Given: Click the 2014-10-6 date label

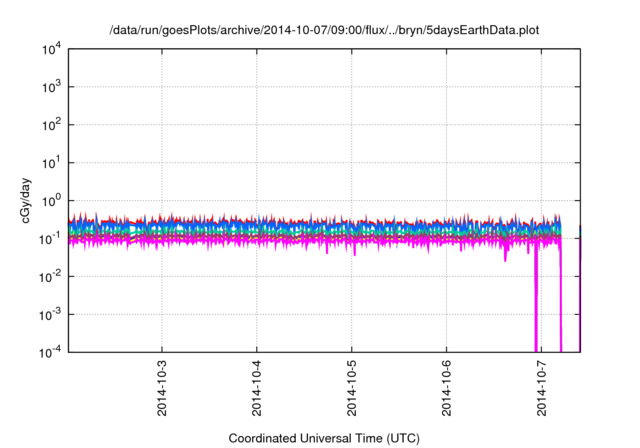Looking at the screenshot, I should [x=447, y=388].
